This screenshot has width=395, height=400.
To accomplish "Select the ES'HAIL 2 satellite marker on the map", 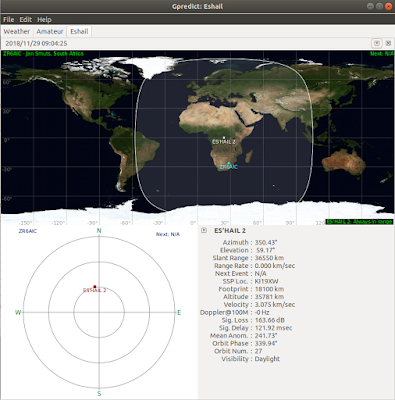I will point(224,137).
